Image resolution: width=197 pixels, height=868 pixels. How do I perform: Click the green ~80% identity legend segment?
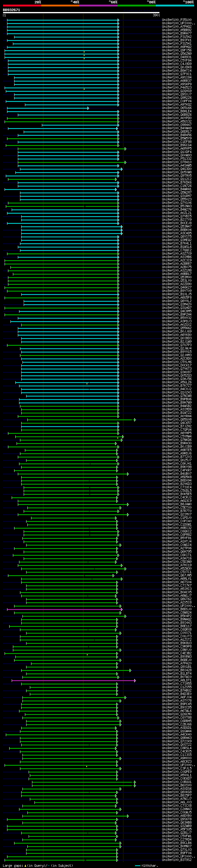coord(136,6)
